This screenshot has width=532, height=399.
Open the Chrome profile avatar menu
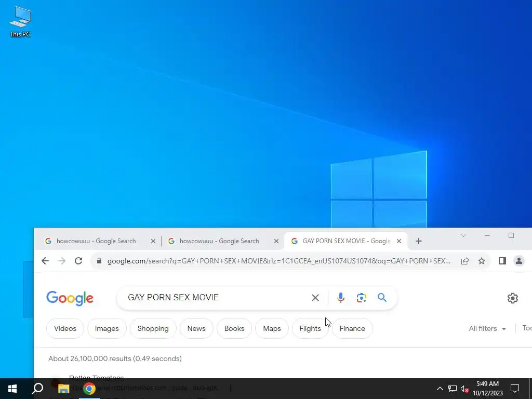point(519,261)
